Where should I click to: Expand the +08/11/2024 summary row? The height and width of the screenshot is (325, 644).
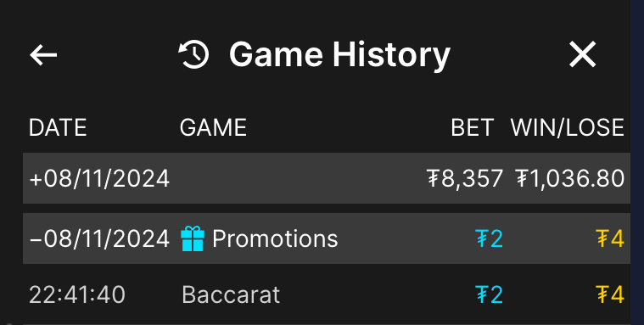pos(327,178)
